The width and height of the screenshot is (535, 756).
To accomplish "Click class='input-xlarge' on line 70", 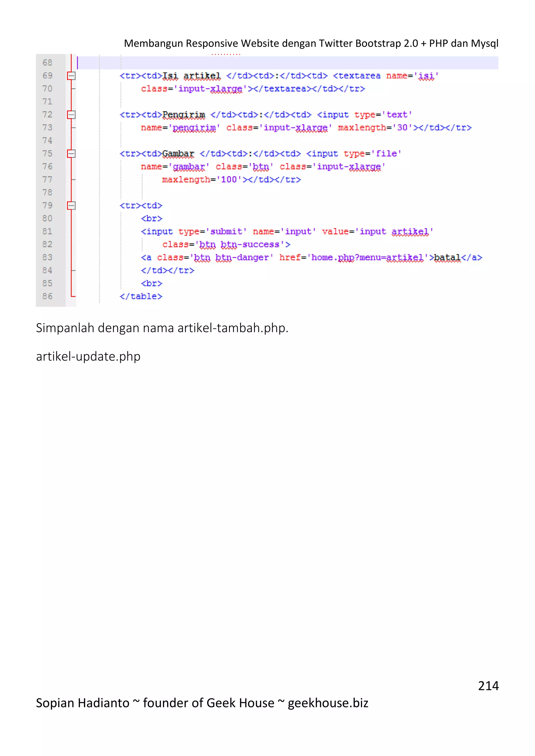I will [194, 89].
